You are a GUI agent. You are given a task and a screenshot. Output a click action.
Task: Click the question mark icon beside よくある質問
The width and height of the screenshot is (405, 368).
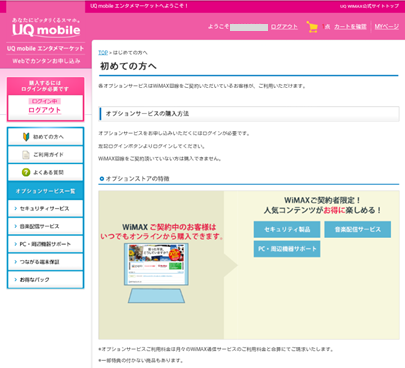click(26, 172)
